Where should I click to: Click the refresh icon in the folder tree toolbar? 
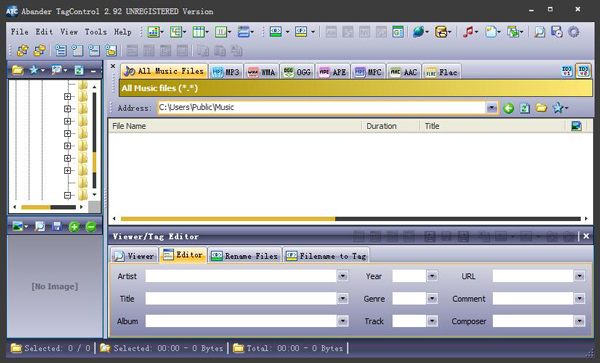pos(79,70)
